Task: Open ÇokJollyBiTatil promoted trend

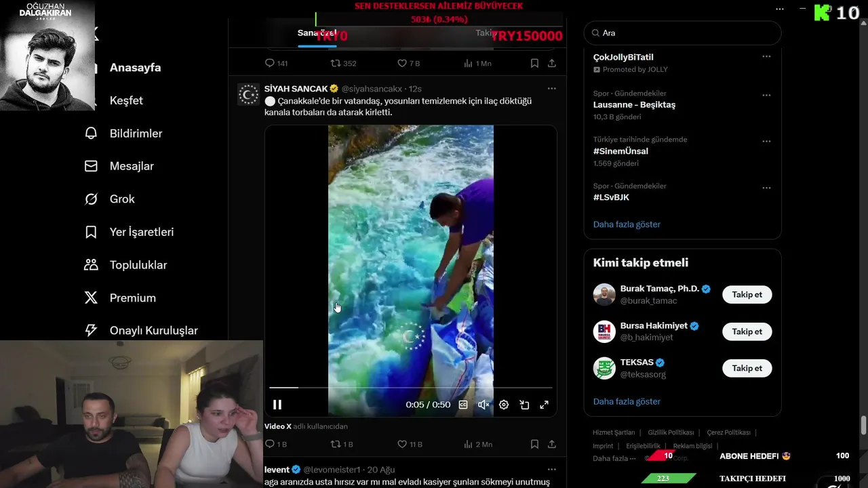Action: (x=623, y=58)
